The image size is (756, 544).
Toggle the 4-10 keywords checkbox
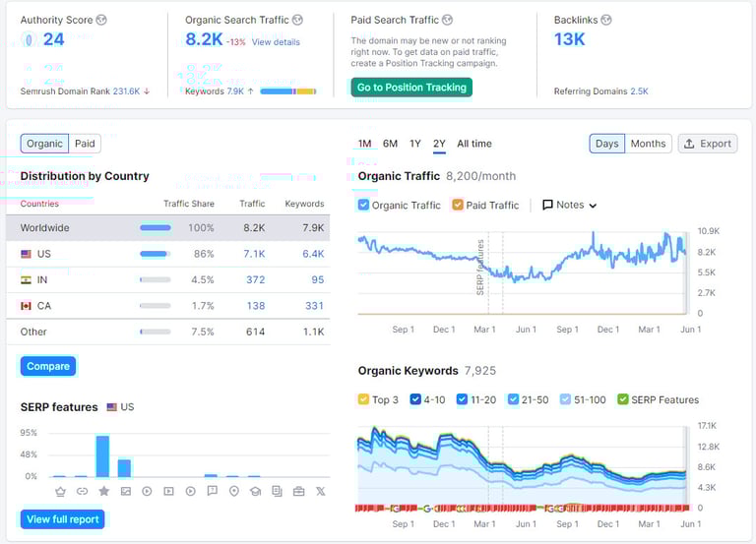click(415, 399)
